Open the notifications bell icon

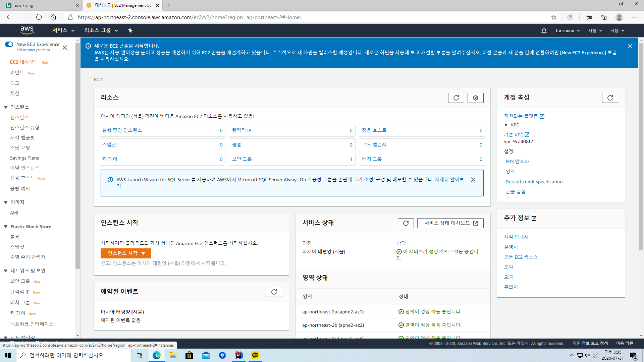(x=544, y=31)
